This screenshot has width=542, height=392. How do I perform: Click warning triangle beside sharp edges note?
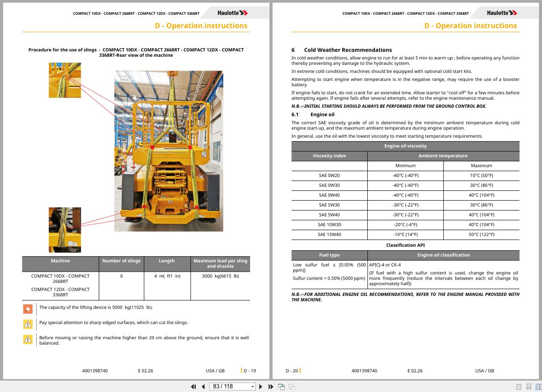tap(28, 324)
